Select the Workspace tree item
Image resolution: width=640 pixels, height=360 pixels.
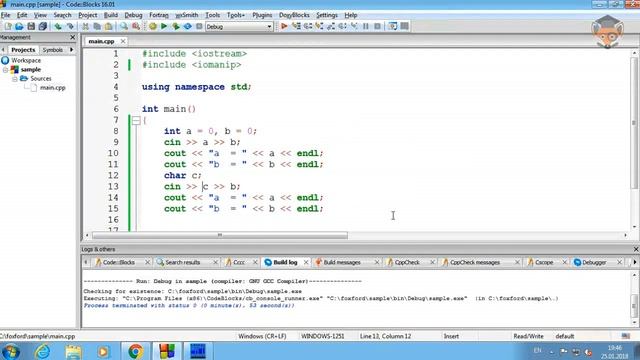pos(26,60)
